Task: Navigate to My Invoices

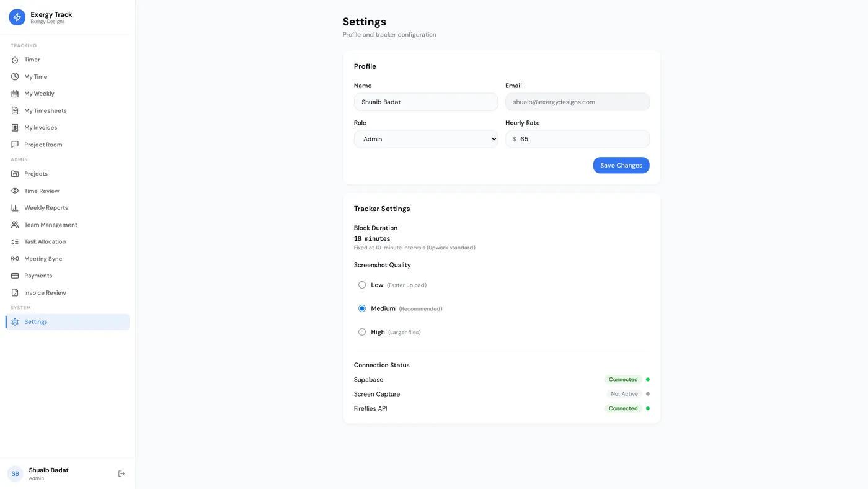Action: tap(68, 128)
